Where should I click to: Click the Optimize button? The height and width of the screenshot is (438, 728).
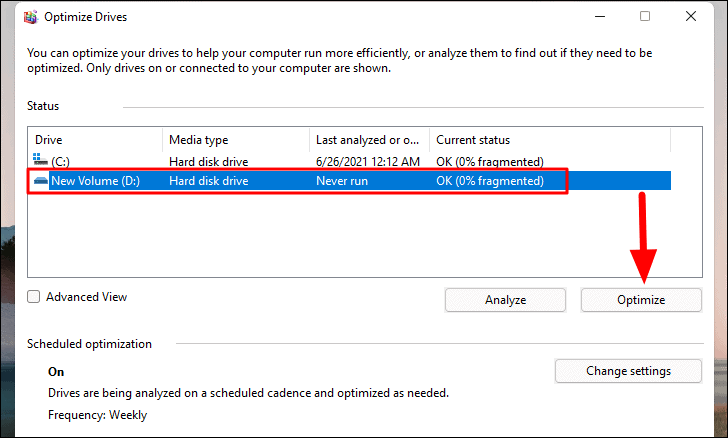pos(641,300)
